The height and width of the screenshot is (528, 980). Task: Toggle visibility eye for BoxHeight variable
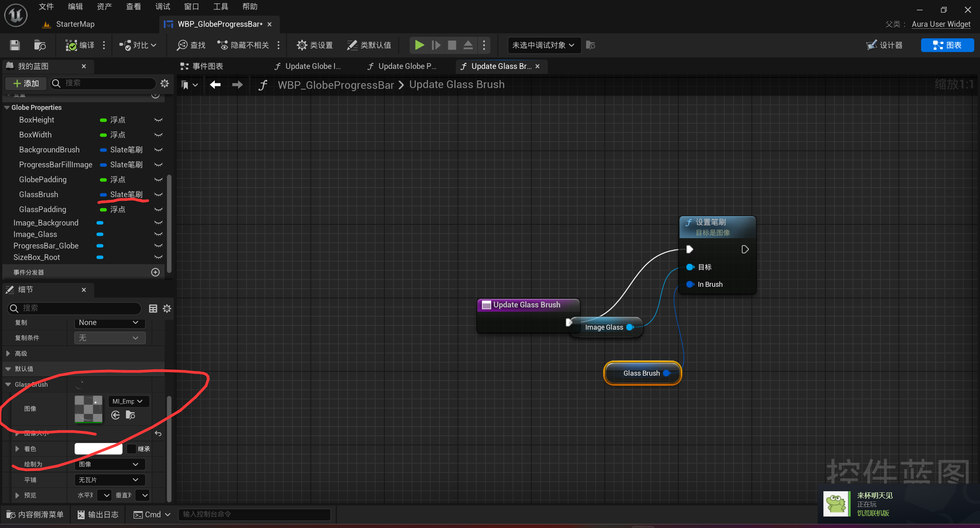tap(158, 120)
